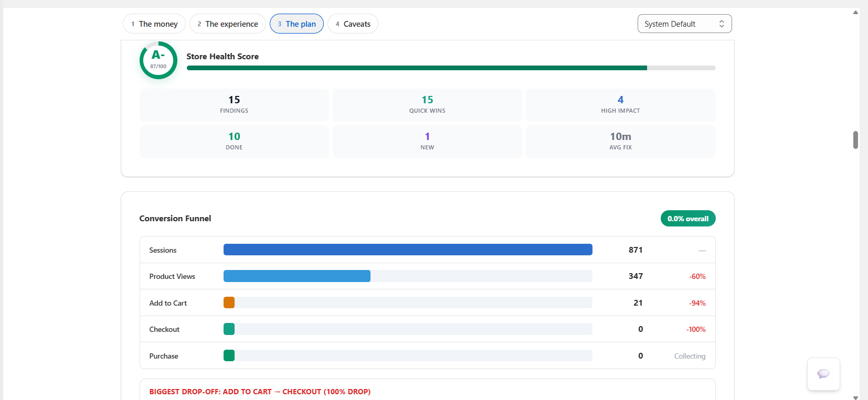Click the Store Health Score progress bar

pos(451,68)
